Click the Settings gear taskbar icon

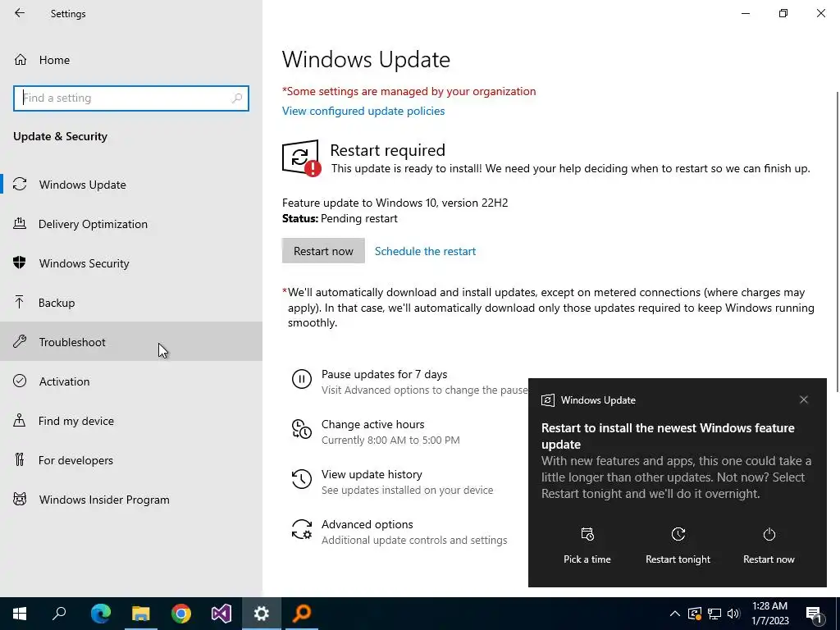tap(262, 614)
